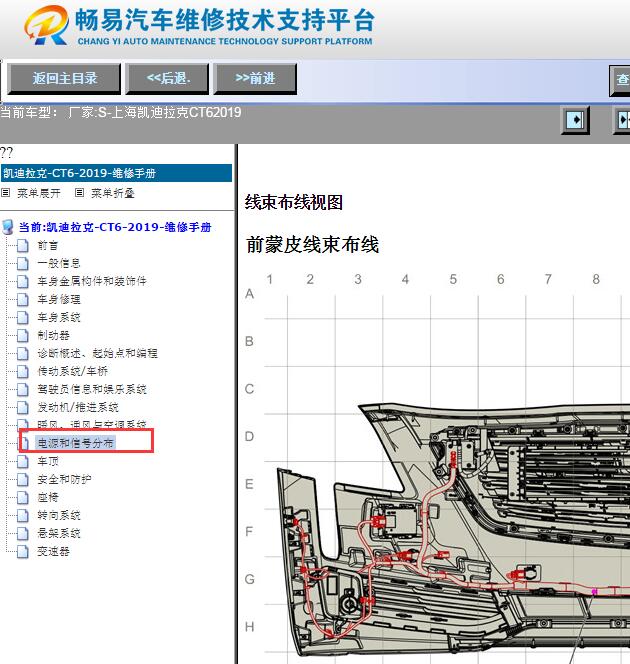This screenshot has height=664, width=630.
Task: Collapse all menus with 菜单折叠
Action: coord(113,194)
